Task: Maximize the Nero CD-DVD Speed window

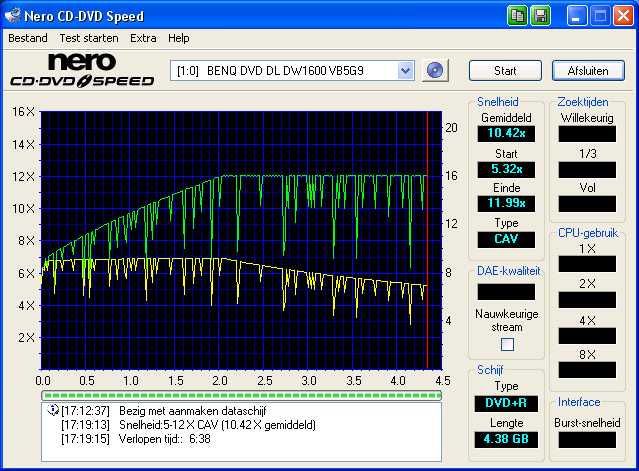Action: click(600, 16)
